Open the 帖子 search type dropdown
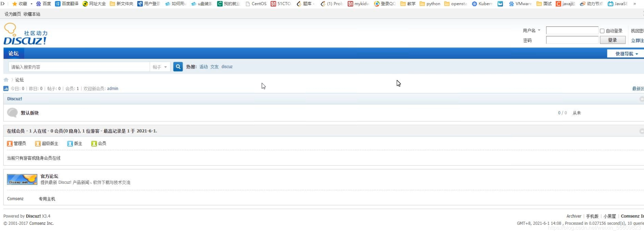 (160, 67)
